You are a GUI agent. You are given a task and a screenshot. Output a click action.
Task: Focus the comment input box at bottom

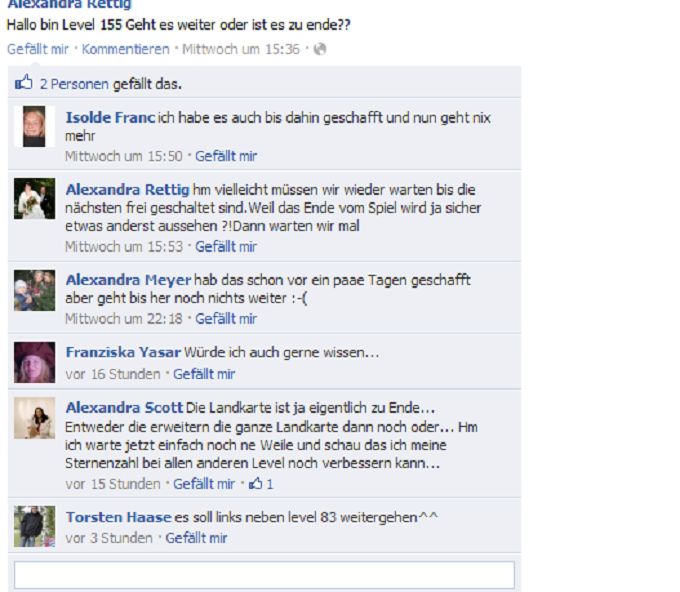click(x=264, y=575)
